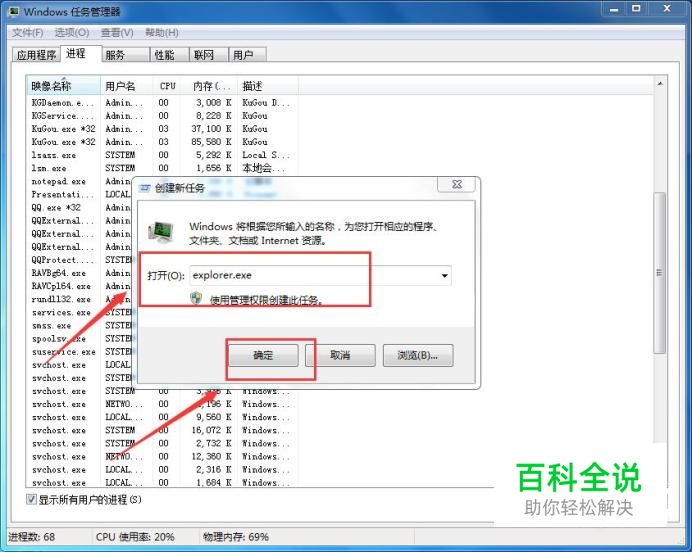The height and width of the screenshot is (552, 692).
Task: Open the 选项(O) menu
Action: point(72,33)
